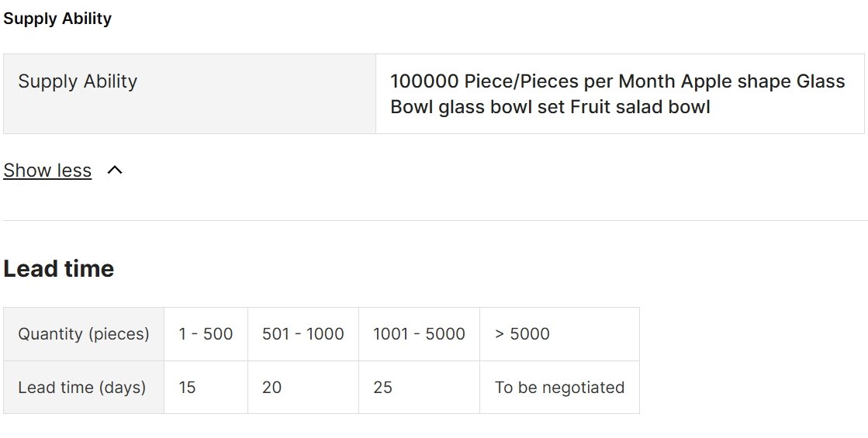
Task: Click the 20 days lead time cell
Action: pyautogui.click(x=303, y=387)
